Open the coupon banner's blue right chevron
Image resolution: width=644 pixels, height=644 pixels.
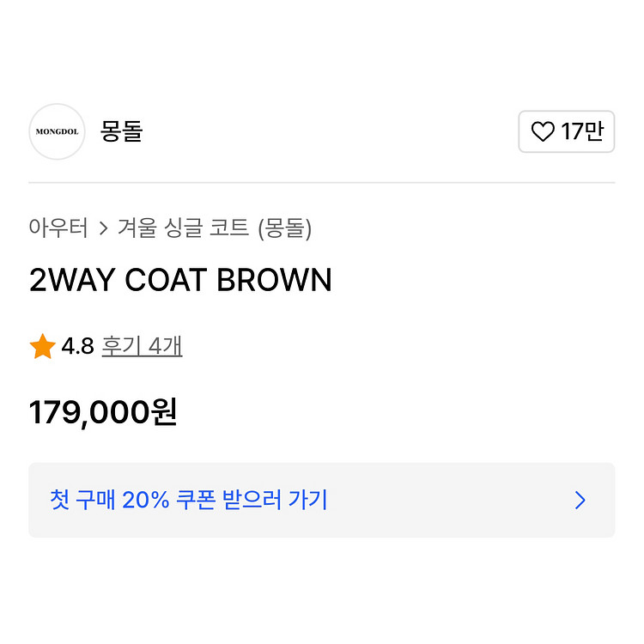click(580, 501)
